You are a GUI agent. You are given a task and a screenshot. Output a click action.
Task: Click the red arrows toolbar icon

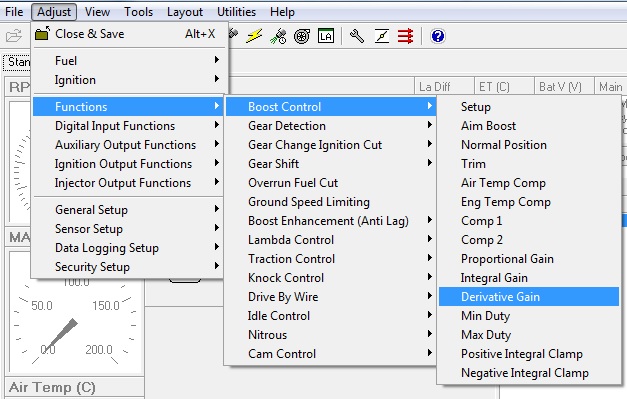(x=405, y=36)
